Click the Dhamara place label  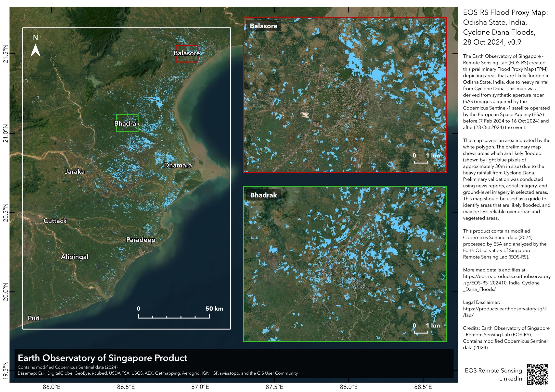(x=178, y=165)
